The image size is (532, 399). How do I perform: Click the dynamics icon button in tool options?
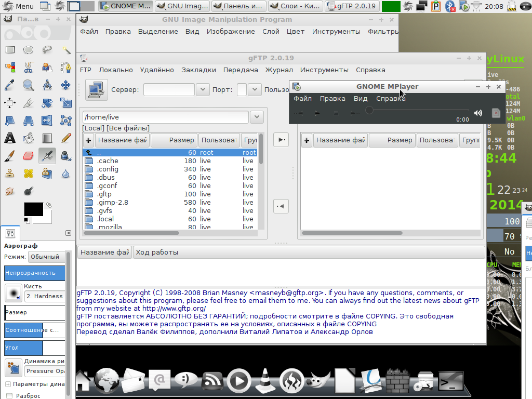[x=13, y=367]
